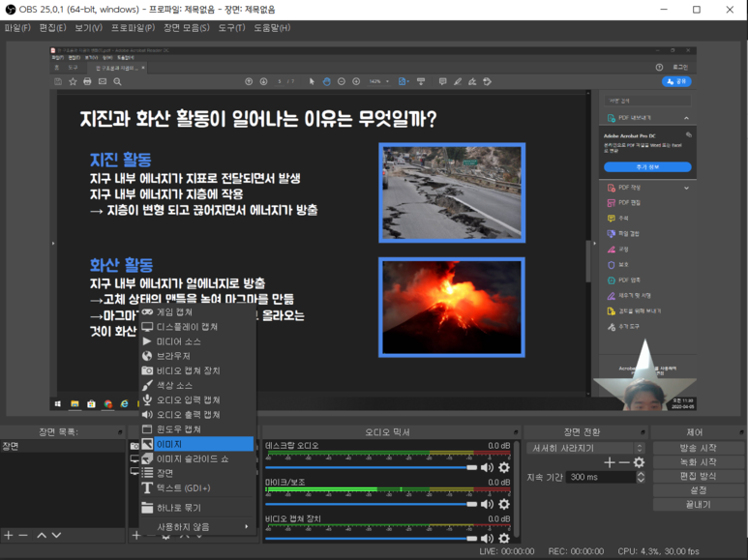
Task: Click the CPU: 4.3%, 30.00 fps status text
Action: (x=658, y=551)
